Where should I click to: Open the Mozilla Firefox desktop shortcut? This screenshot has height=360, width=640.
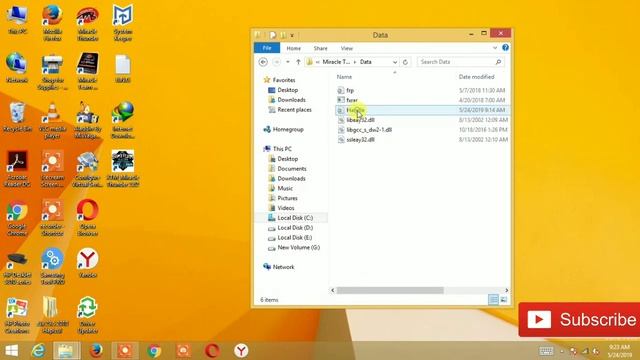pos(52,23)
